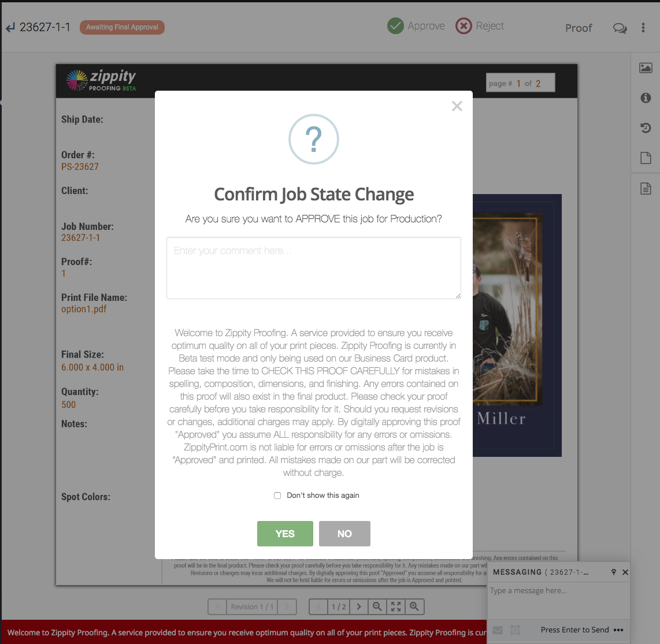The width and height of the screenshot is (660, 644).
Task: Click the "Press Enter to Send" text
Action: coord(574,630)
